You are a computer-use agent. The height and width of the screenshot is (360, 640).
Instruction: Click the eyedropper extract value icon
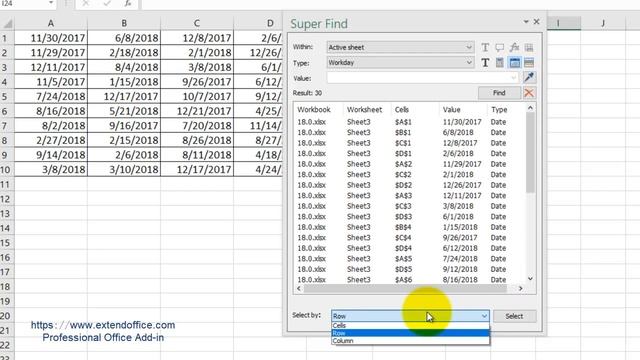[529, 77]
